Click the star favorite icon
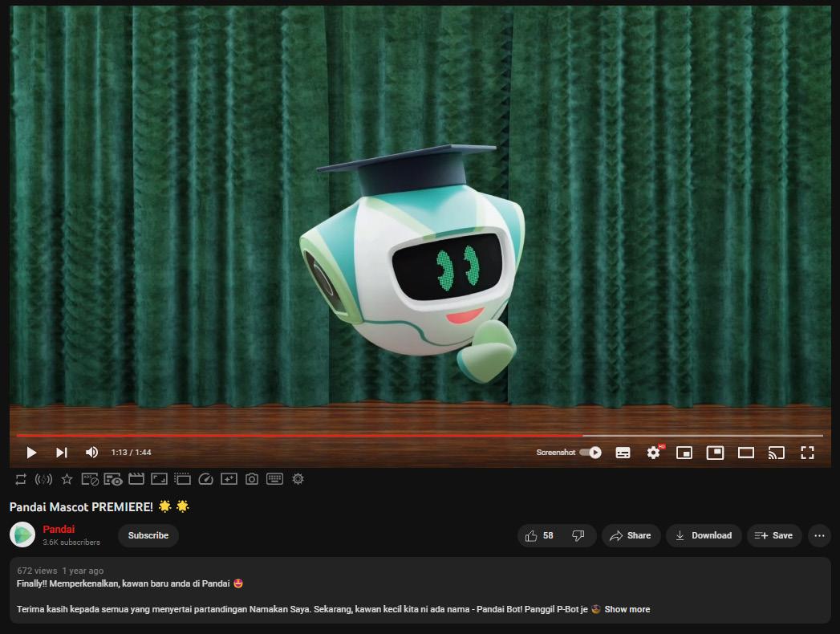This screenshot has width=840, height=634. pos(67,479)
